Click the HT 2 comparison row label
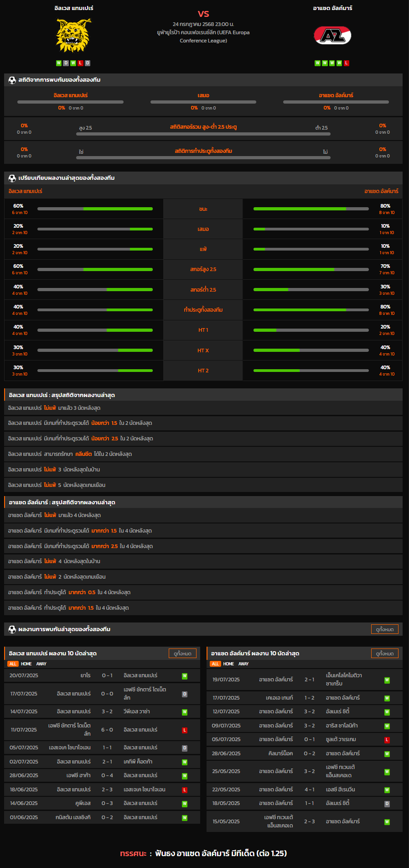The image size is (409, 868). (203, 371)
